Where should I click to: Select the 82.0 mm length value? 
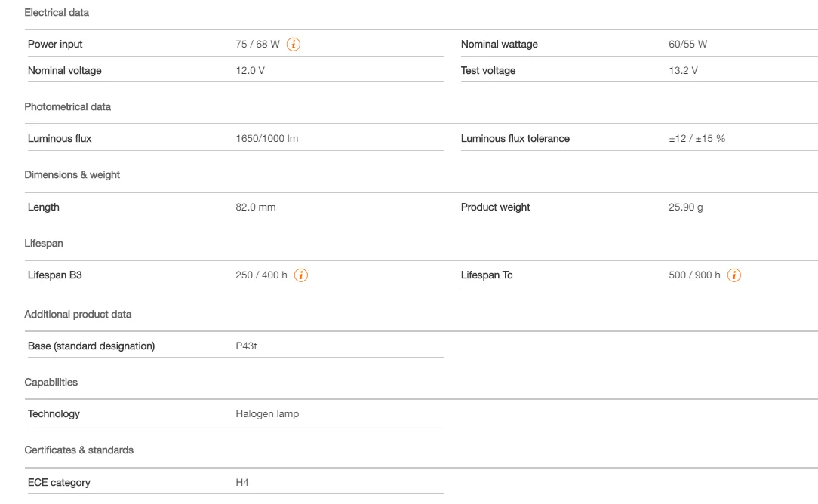click(255, 207)
